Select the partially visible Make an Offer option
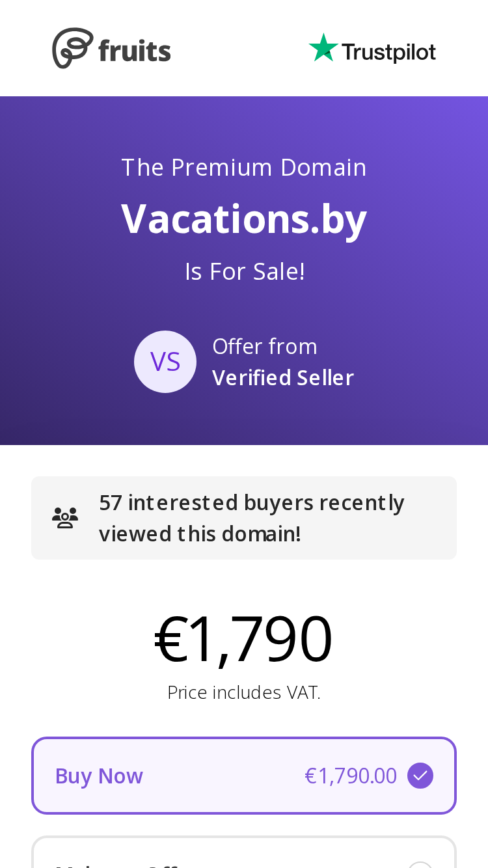The width and height of the screenshot is (488, 868). (244, 852)
